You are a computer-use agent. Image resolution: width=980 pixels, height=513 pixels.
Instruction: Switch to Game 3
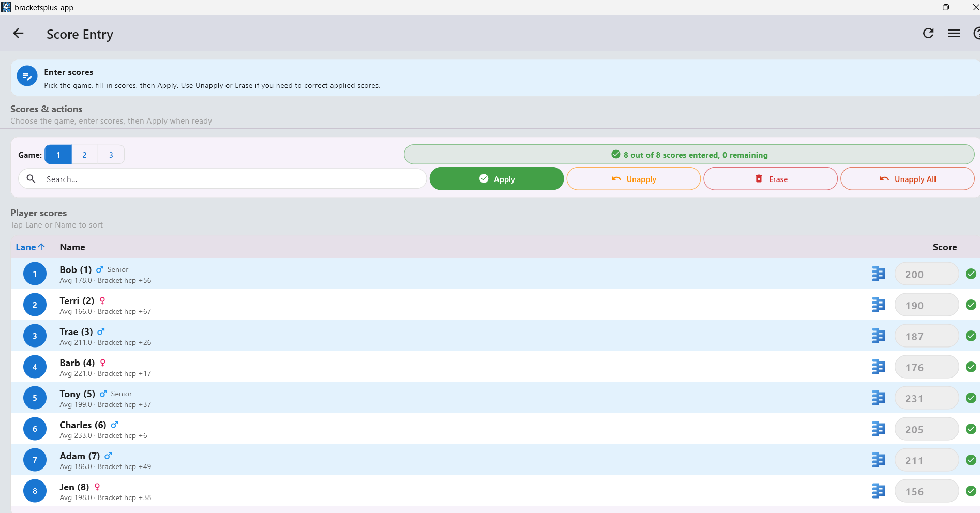111,155
